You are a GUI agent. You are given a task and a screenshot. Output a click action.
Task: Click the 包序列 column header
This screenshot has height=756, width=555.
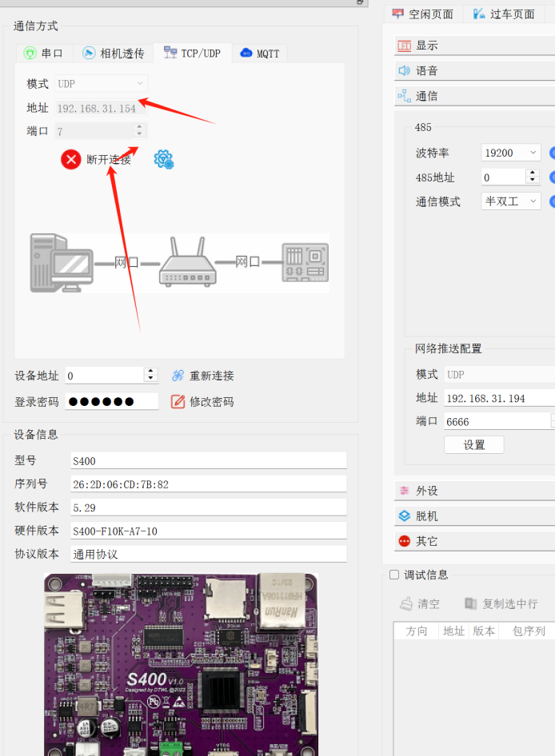528,631
